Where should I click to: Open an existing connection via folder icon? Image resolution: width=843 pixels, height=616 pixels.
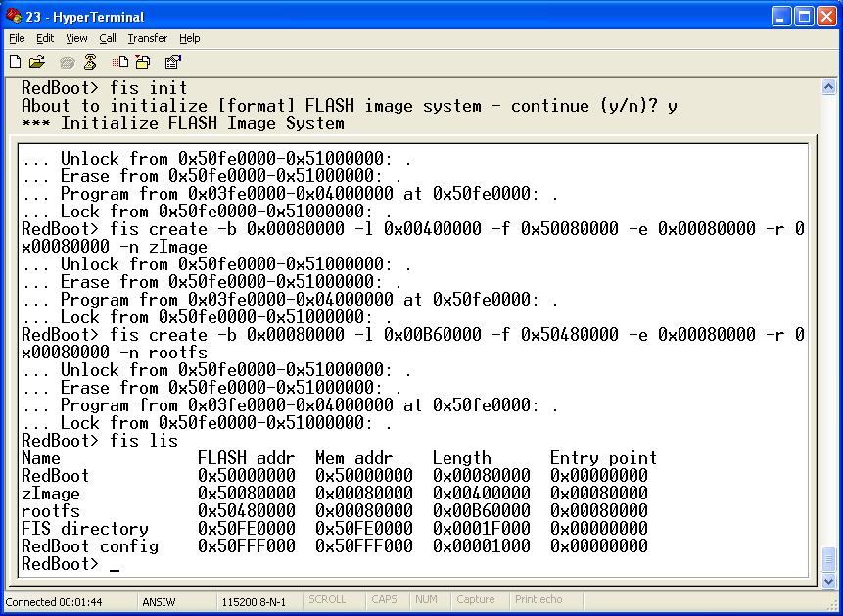coord(36,61)
